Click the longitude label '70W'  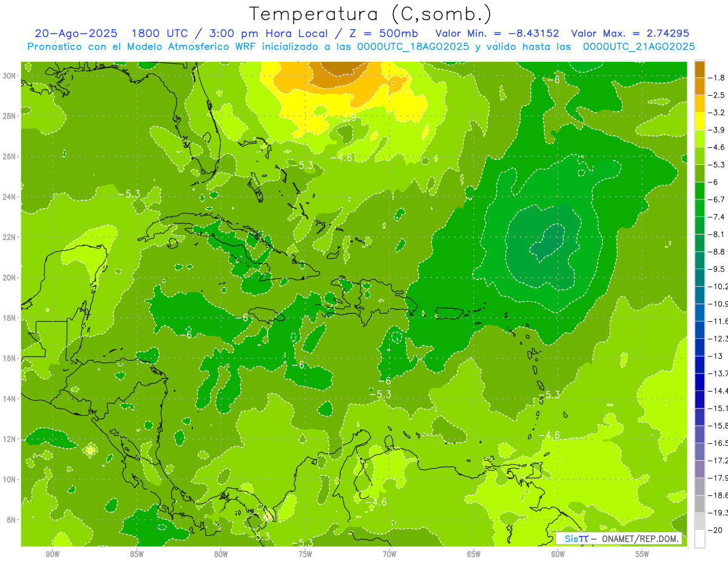[389, 554]
